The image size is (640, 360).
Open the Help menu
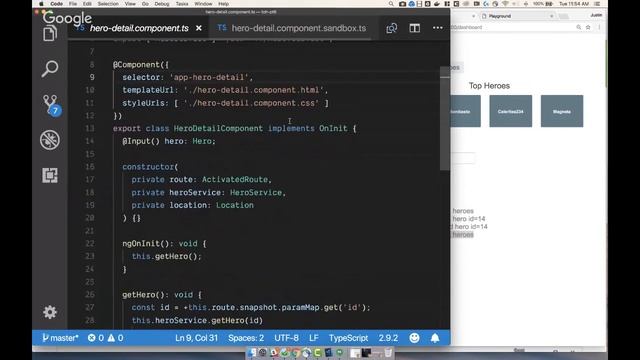[x=223, y=4]
